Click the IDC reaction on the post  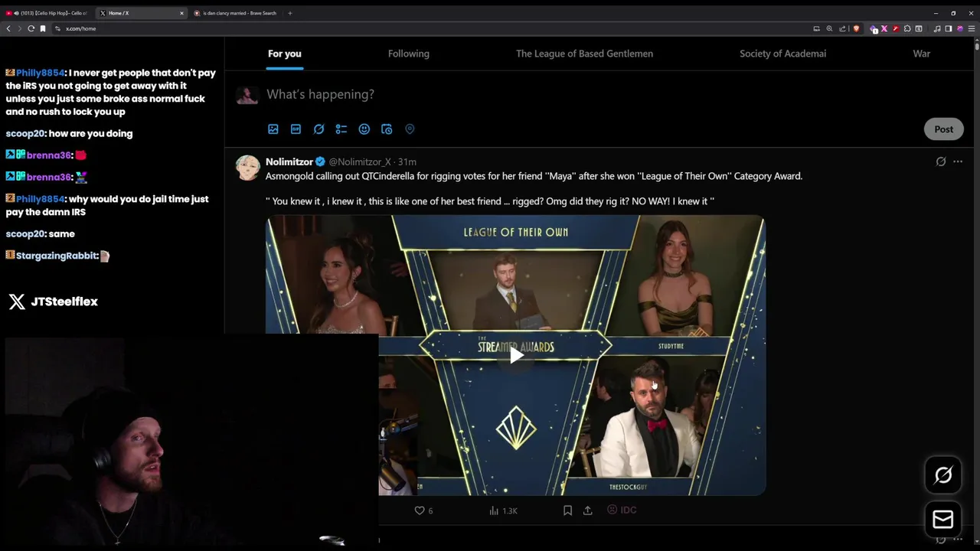[x=622, y=510]
